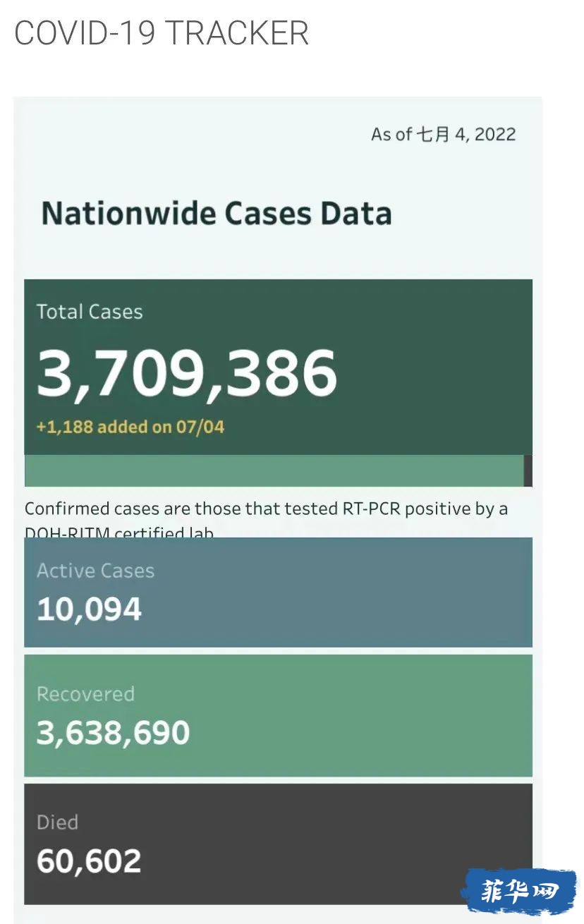
Task: Click the Died label
Action: coord(57,822)
